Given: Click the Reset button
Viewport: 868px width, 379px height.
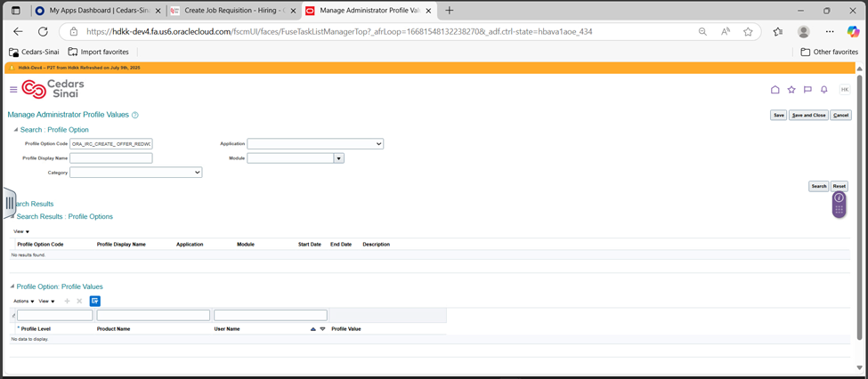Looking at the screenshot, I should [x=840, y=187].
